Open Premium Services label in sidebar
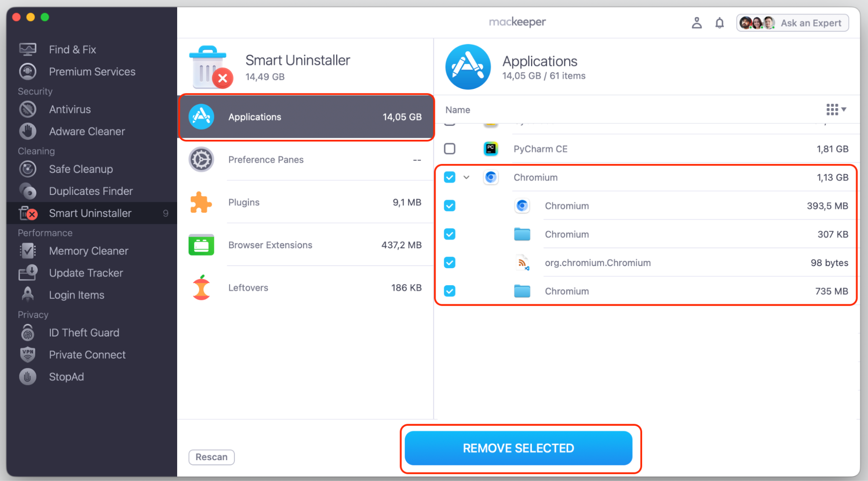Viewport: 868px width, 481px height. (92, 72)
